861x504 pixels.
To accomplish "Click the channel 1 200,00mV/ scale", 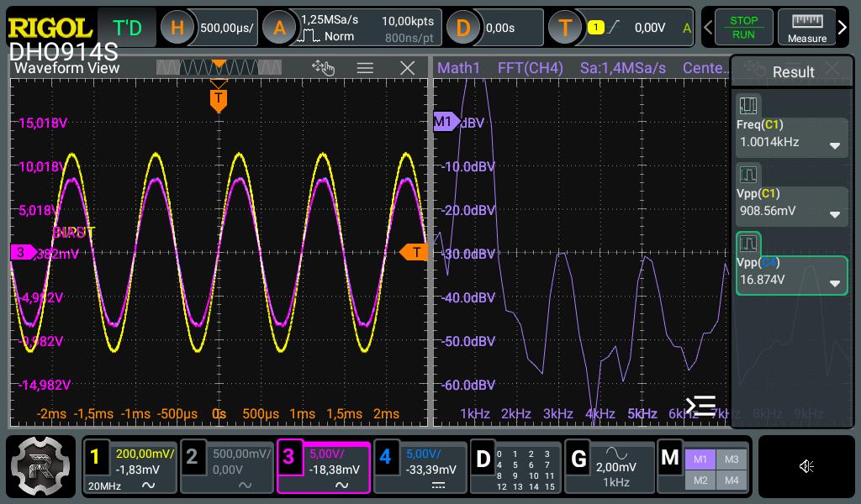I will pos(145,454).
